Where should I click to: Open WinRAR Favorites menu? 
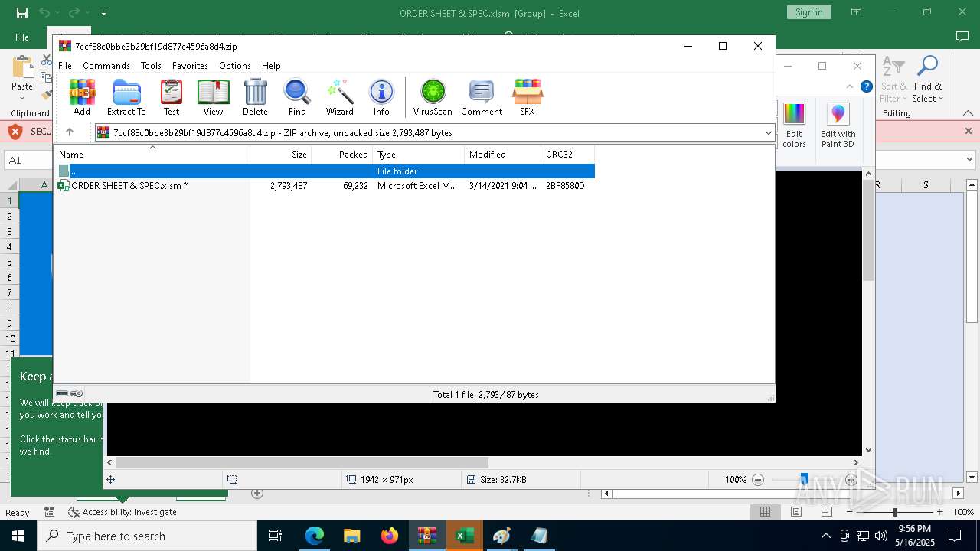click(190, 66)
